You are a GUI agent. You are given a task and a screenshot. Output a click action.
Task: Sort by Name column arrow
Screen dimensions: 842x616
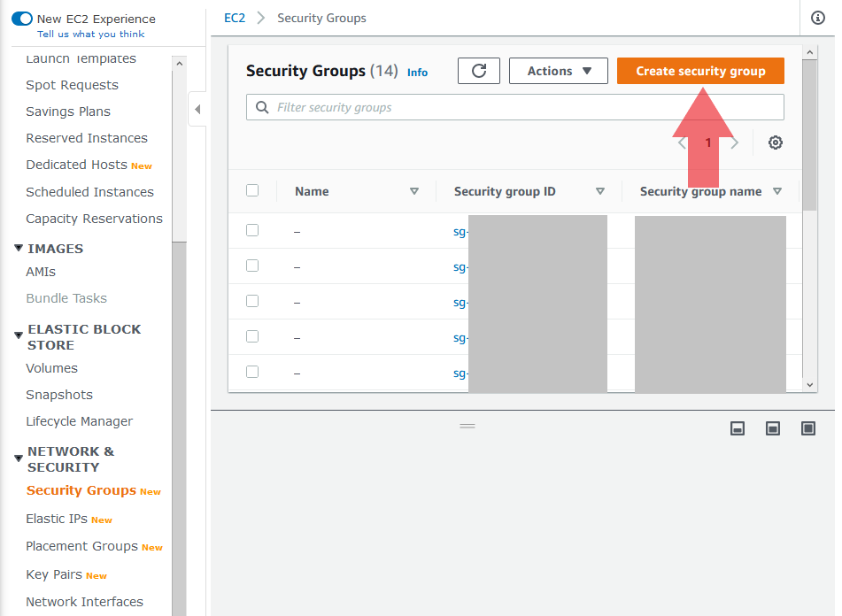pyautogui.click(x=414, y=191)
